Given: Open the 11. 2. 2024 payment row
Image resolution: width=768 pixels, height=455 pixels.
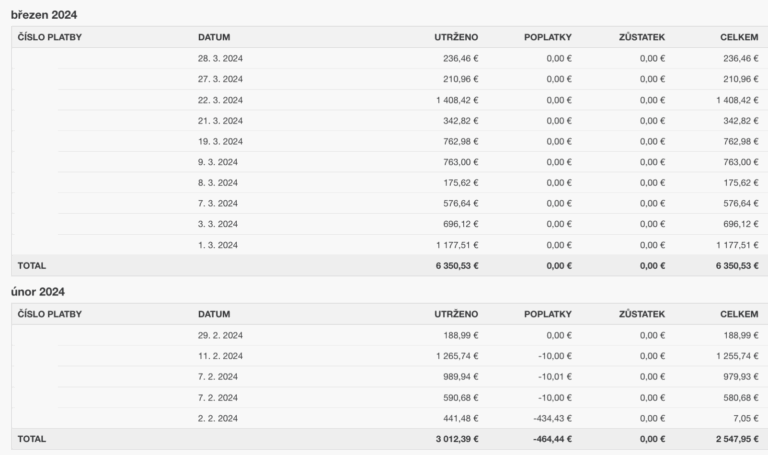Looking at the screenshot, I should coord(389,356).
